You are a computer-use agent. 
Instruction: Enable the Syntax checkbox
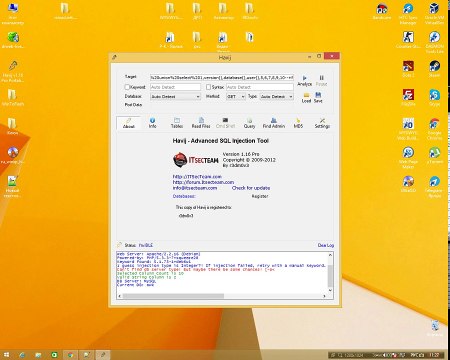point(208,87)
